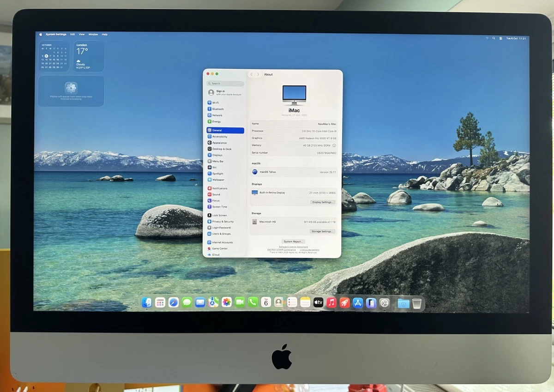Viewport: 554px width, 392px height.
Task: Select General in the sidebar
Action: [x=225, y=131]
